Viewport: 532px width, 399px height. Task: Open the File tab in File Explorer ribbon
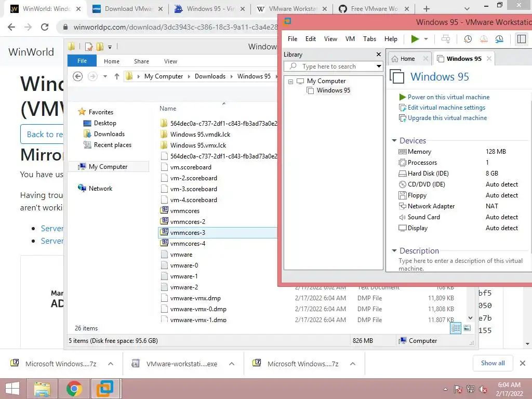pos(82,61)
